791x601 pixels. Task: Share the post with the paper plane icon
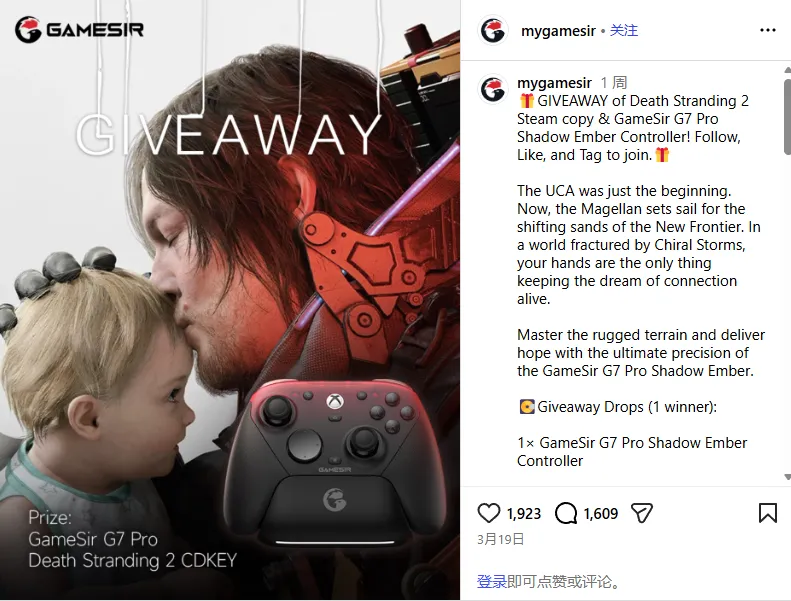tap(642, 513)
